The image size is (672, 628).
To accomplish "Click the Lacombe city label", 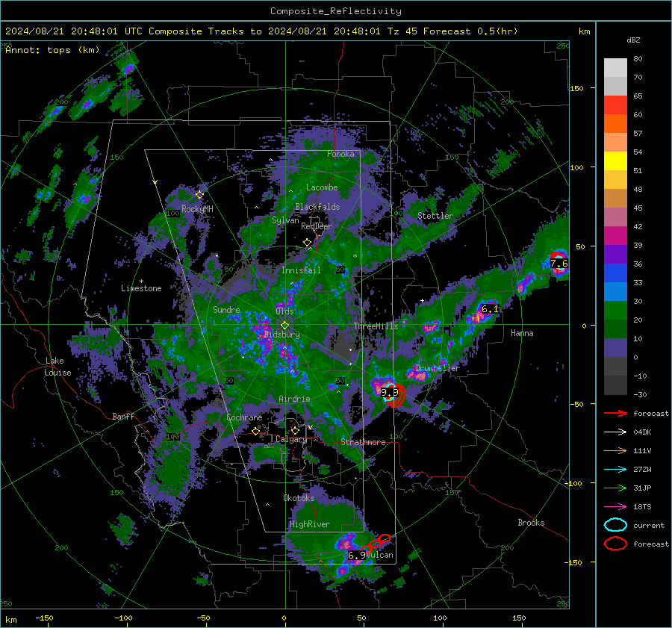I will (322, 187).
